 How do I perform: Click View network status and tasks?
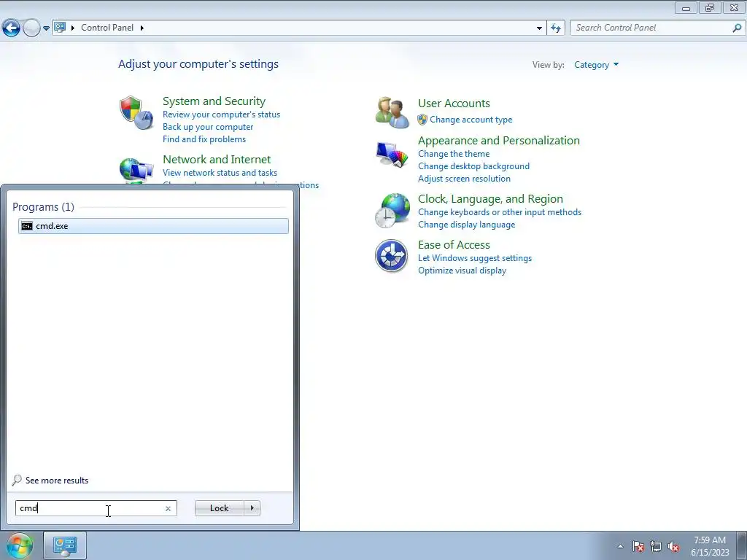[220, 172]
